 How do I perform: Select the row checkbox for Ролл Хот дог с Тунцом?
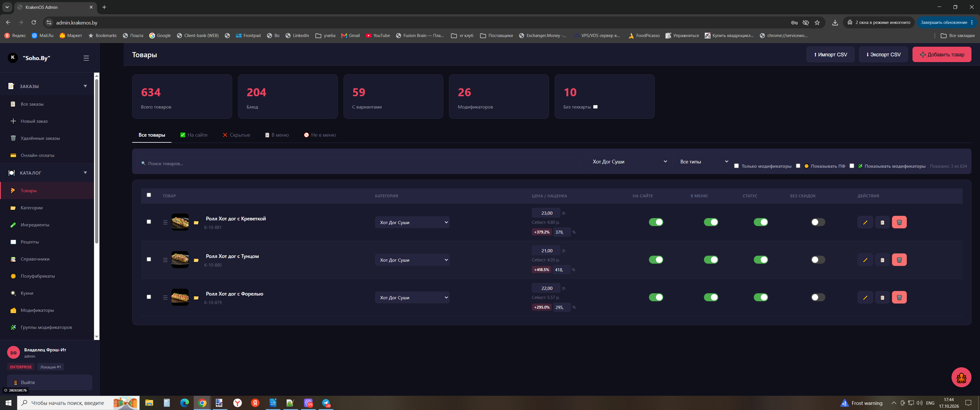click(149, 259)
